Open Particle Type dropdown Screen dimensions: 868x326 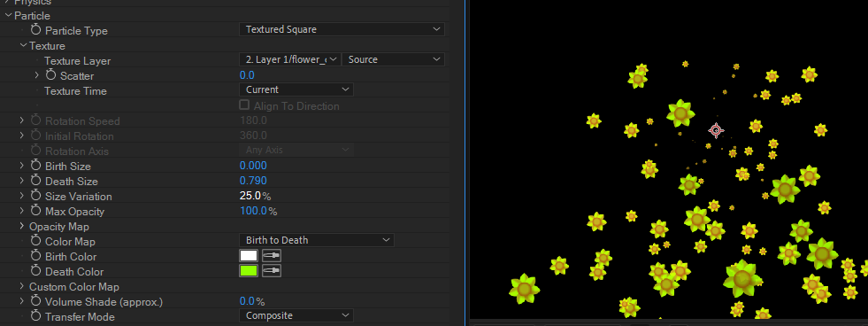pos(342,29)
